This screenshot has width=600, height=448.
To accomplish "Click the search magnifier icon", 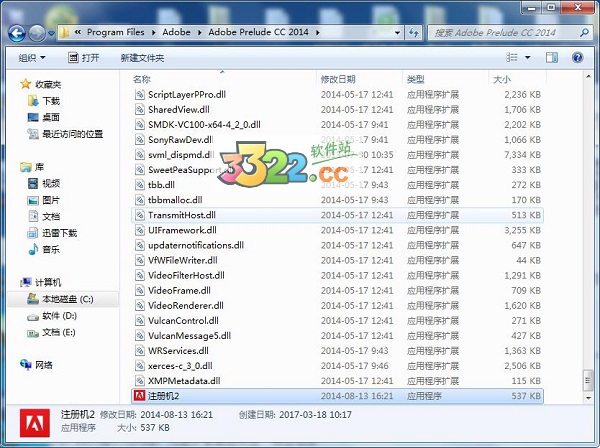I will click(x=584, y=33).
